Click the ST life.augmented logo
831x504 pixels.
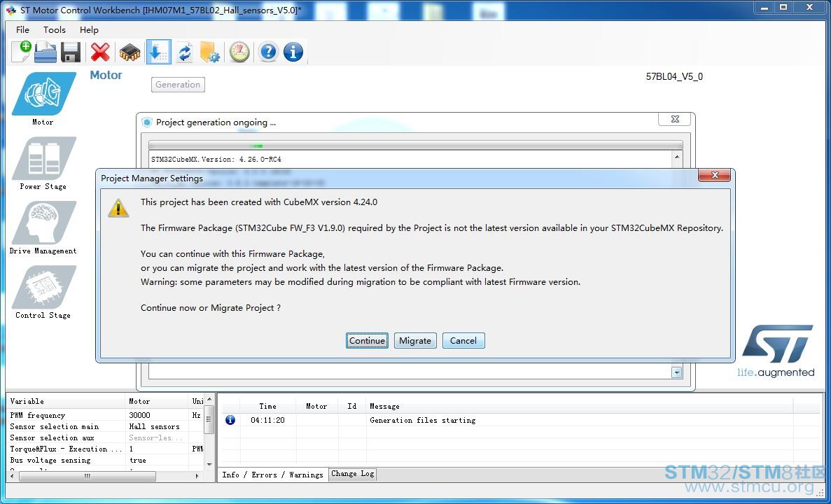click(x=776, y=351)
